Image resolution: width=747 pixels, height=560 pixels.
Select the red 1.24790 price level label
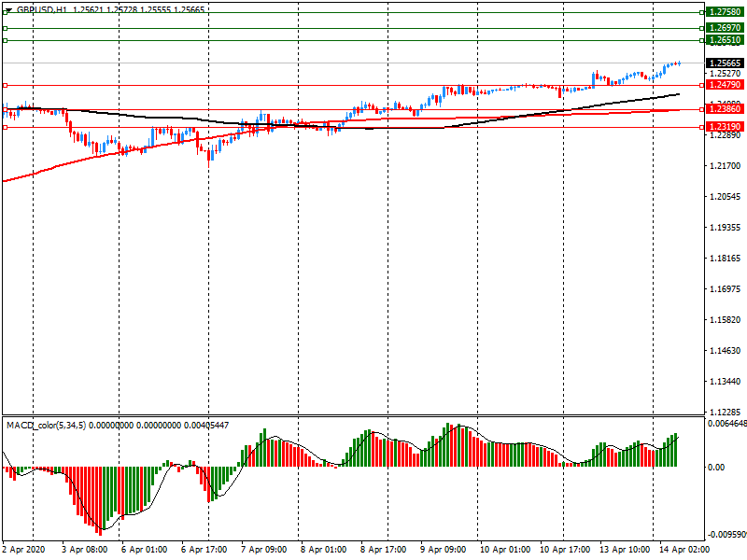[724, 85]
